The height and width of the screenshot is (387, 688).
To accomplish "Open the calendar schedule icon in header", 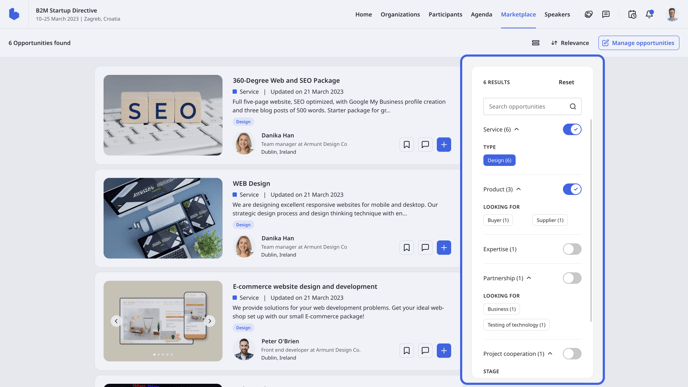I will (632, 14).
